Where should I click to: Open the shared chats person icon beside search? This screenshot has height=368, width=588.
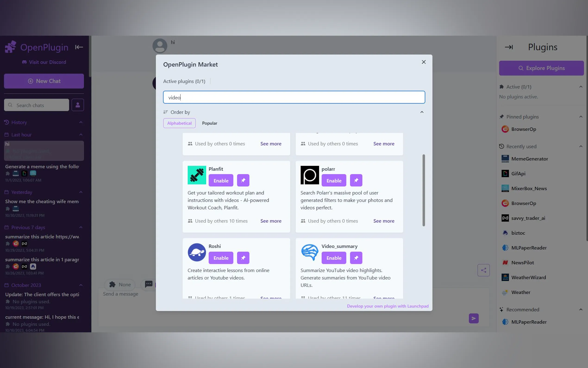tap(78, 105)
